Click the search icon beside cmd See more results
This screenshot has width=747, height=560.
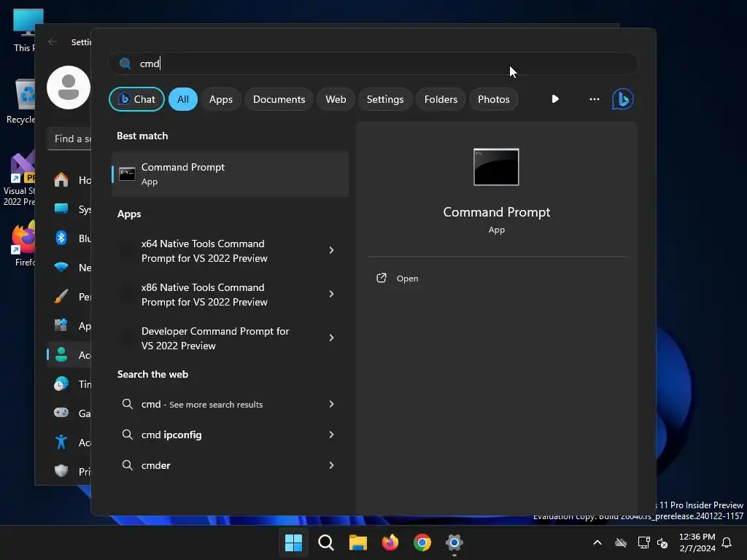pyautogui.click(x=127, y=404)
